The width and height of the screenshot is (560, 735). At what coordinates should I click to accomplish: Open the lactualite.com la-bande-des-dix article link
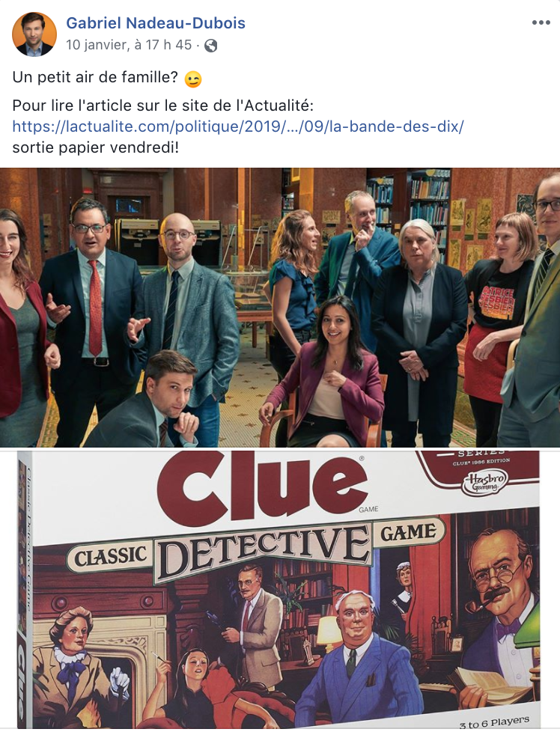238,126
